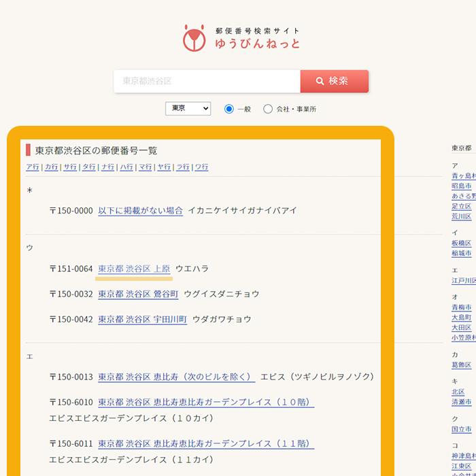The width and height of the screenshot is (476, 476).
Task: Select the 一般 radio button
Action: coord(229,109)
